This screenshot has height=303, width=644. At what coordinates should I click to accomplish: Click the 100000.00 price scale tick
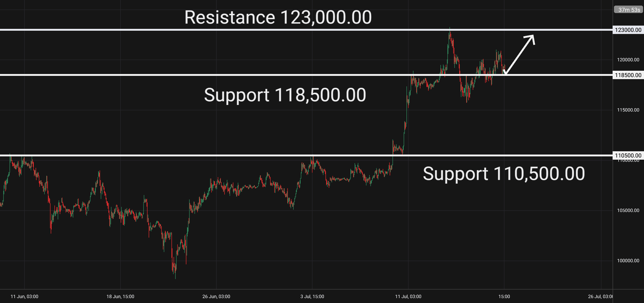[x=628, y=261]
